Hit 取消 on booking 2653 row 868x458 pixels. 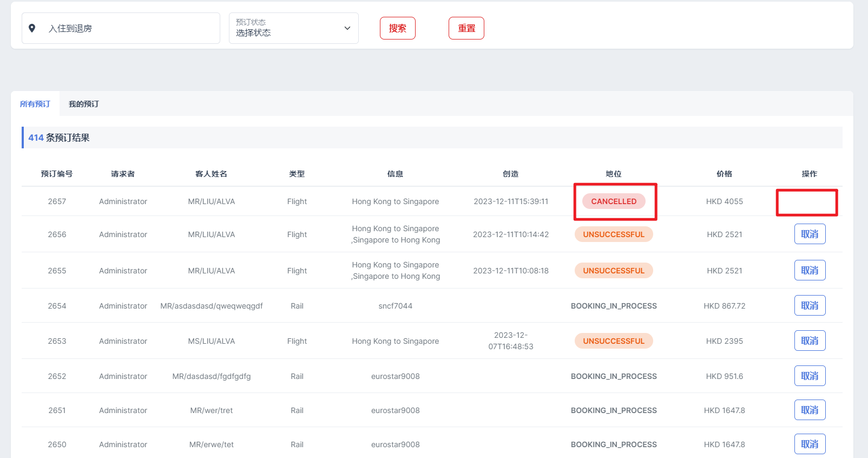[x=810, y=341]
